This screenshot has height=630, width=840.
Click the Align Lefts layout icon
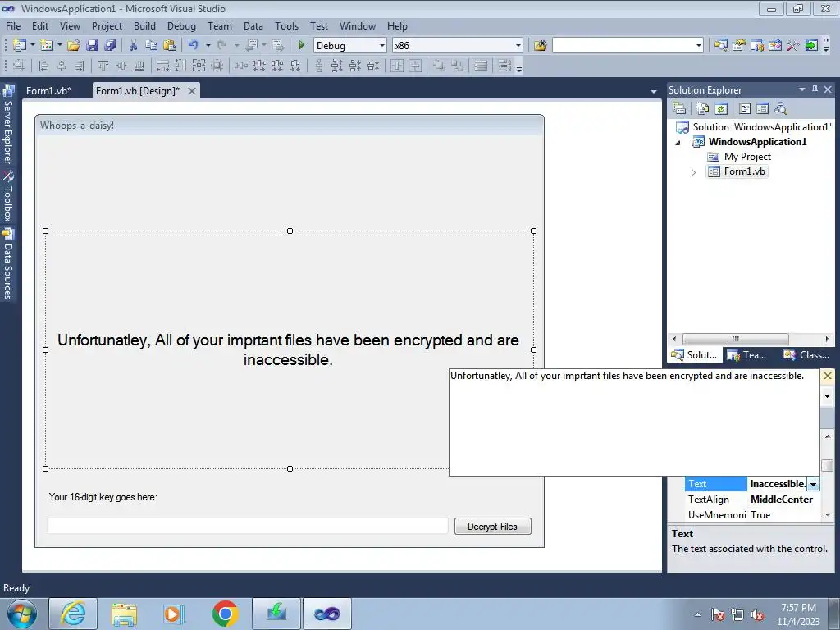(43, 66)
